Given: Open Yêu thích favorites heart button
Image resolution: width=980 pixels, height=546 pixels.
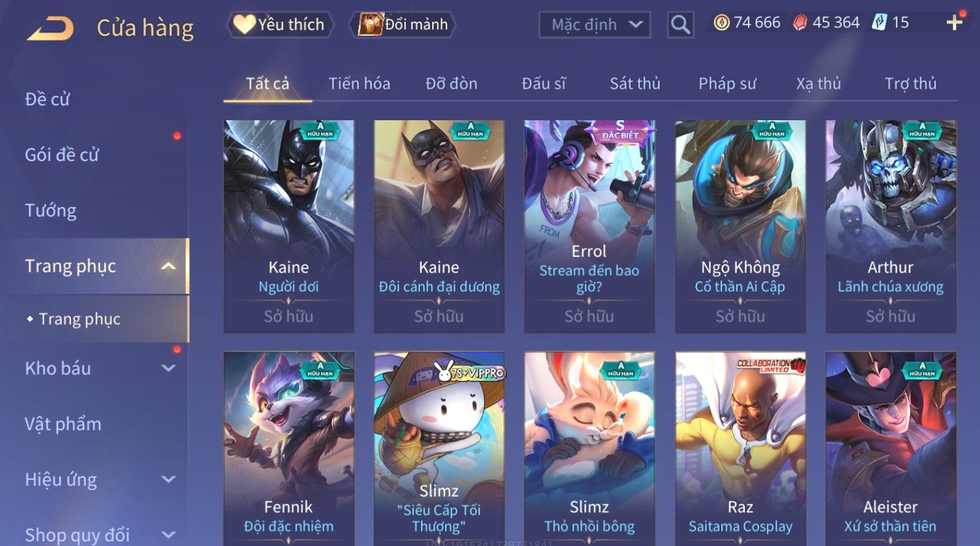Looking at the screenshot, I should pyautogui.click(x=279, y=25).
